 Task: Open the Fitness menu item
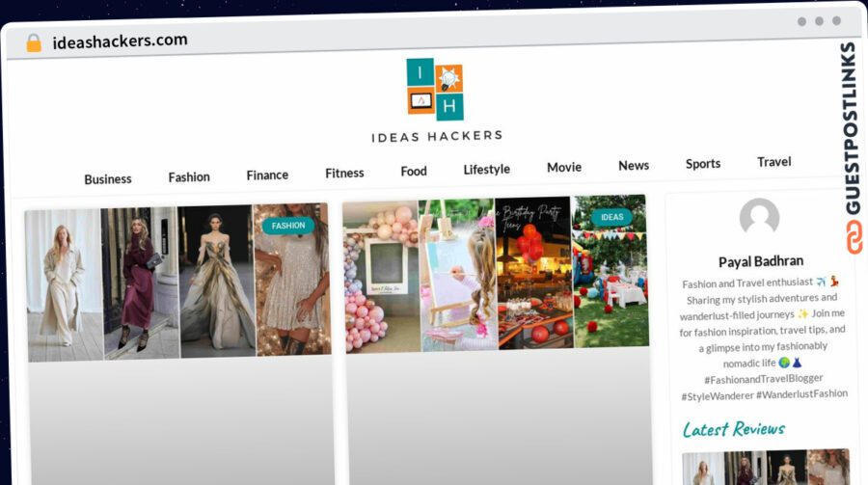click(344, 174)
